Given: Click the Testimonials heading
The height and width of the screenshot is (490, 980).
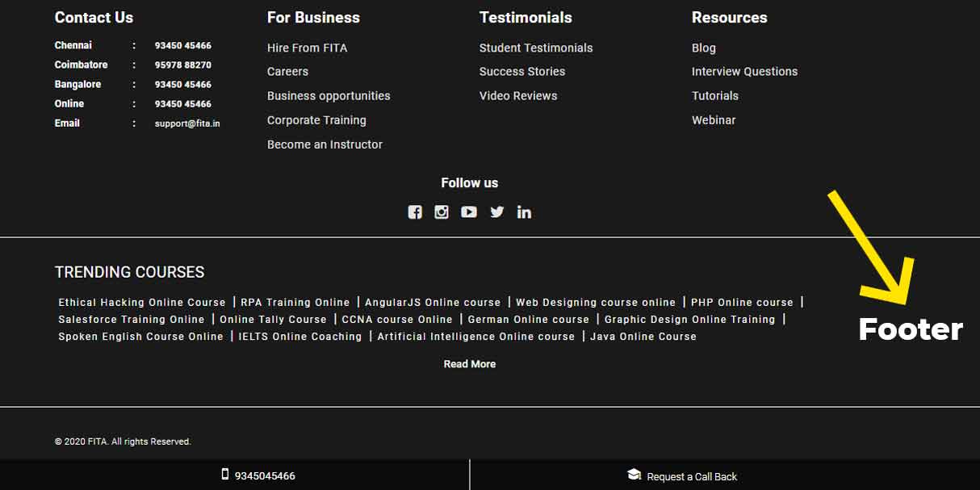Looking at the screenshot, I should coord(526,17).
